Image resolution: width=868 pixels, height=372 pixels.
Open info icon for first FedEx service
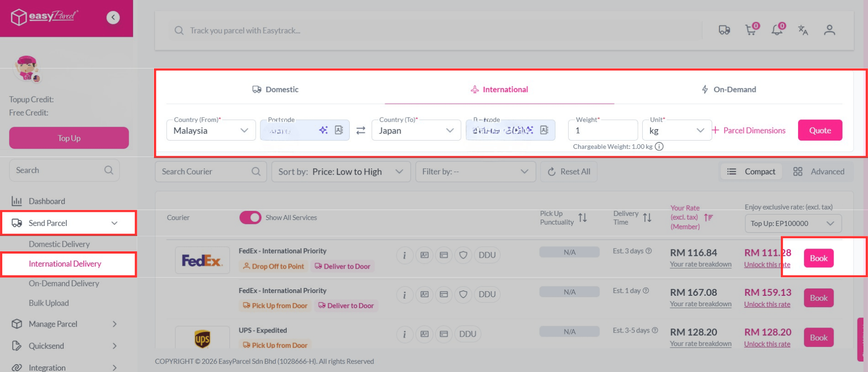(x=404, y=255)
